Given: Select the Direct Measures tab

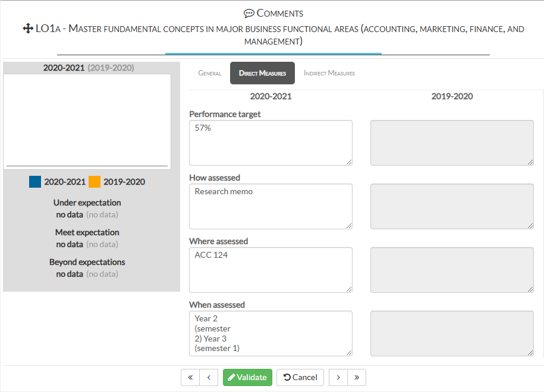Looking at the screenshot, I should tap(262, 73).
